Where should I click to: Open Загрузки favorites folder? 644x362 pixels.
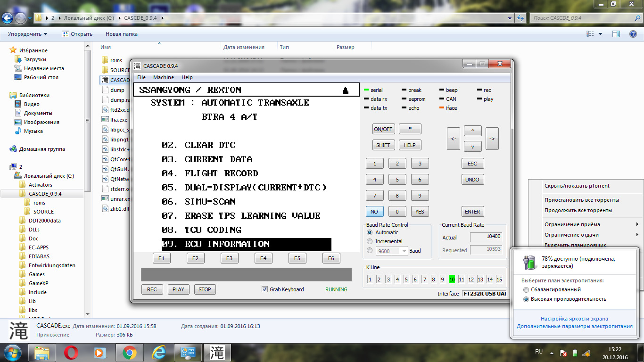35,59
